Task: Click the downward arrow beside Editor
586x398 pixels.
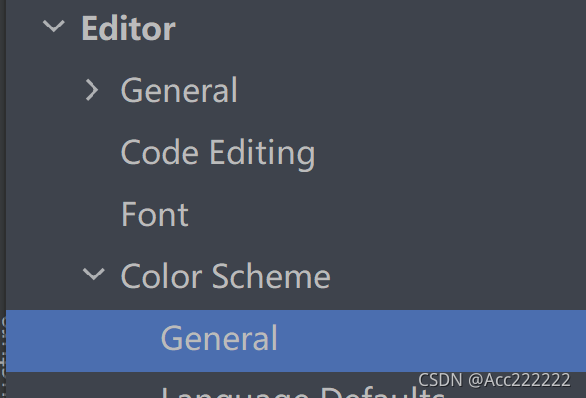Action: pyautogui.click(x=54, y=26)
